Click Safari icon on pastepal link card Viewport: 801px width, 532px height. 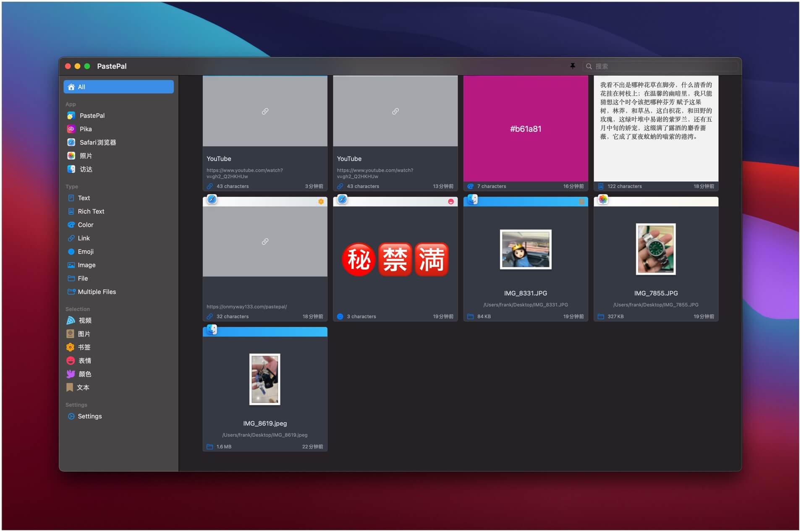[x=212, y=200]
